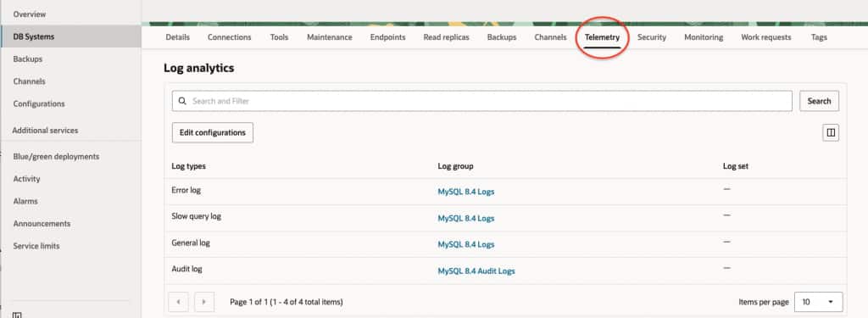Click the Log types column header
This screenshot has width=868, height=318.
coord(188,166)
